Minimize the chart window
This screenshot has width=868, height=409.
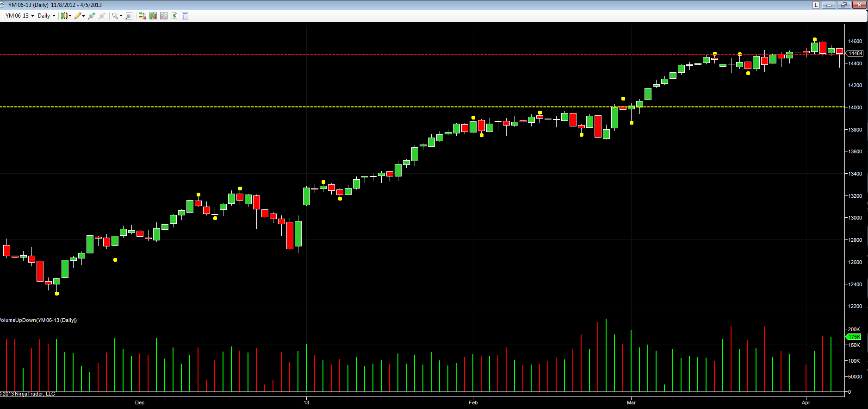click(829, 5)
